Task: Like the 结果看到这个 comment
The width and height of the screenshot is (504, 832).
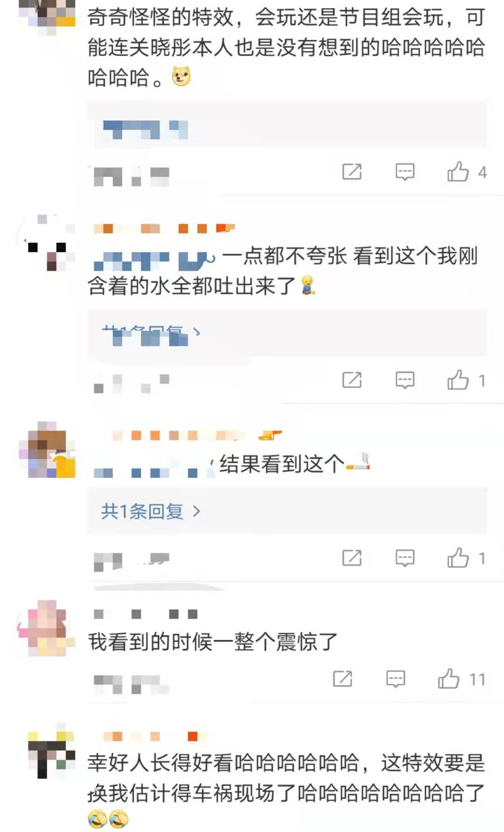Action: click(458, 557)
